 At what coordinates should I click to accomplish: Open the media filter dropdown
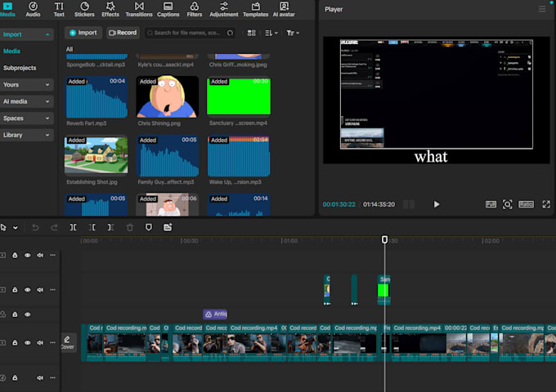(x=293, y=33)
